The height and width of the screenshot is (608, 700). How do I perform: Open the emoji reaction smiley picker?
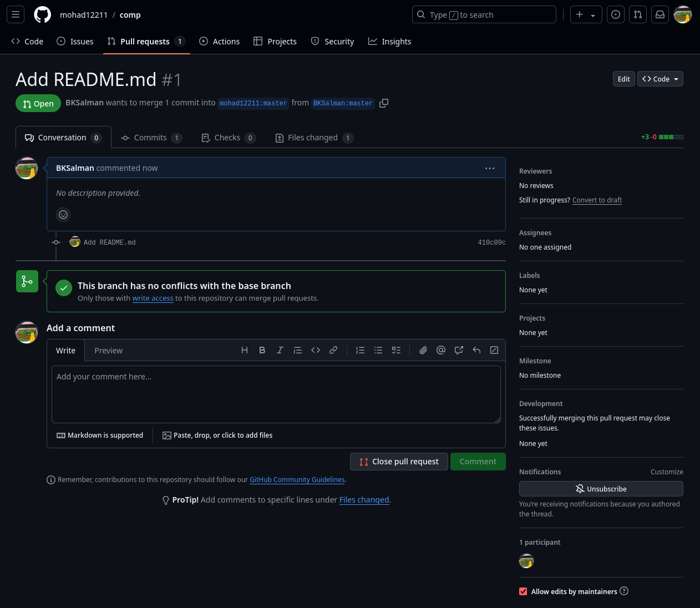[x=64, y=215]
